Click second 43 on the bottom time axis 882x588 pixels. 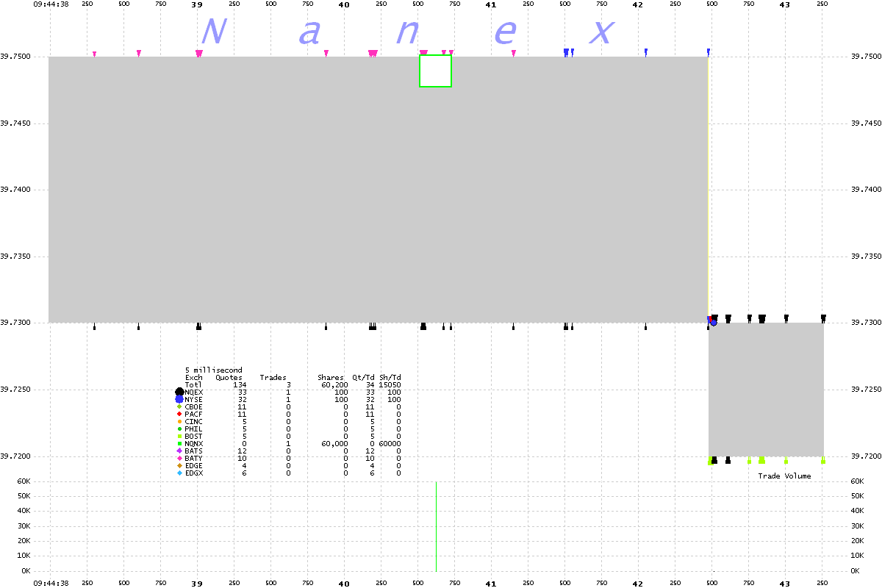pyautogui.click(x=785, y=584)
